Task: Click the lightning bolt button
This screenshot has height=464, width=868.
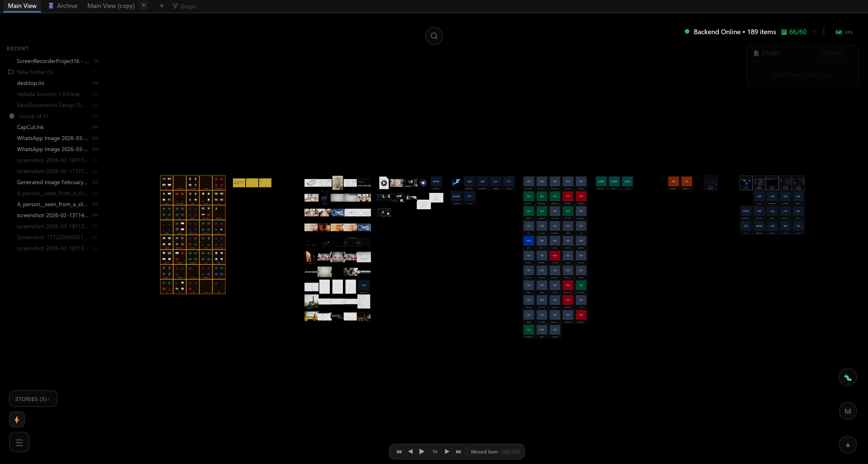Action: (16, 420)
